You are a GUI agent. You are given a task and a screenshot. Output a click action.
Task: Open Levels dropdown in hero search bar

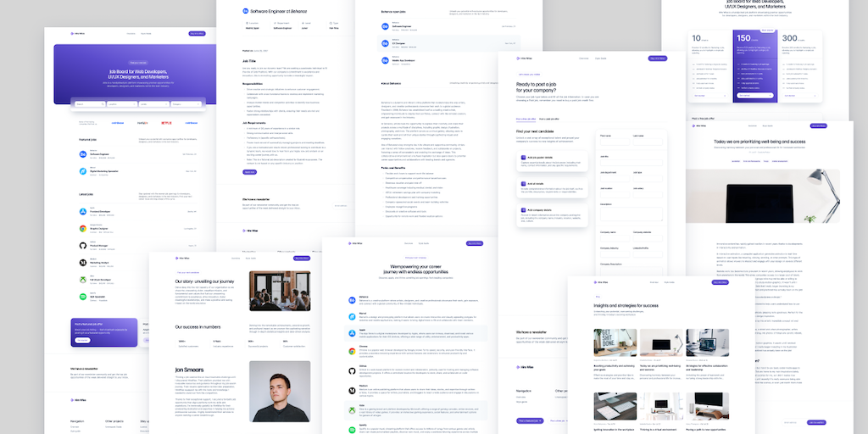[154, 103]
